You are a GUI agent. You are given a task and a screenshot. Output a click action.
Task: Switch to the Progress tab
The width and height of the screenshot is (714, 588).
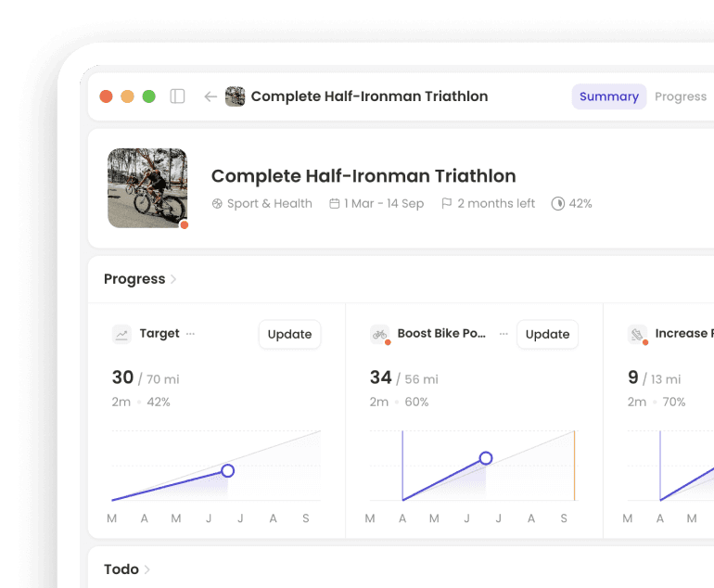pyautogui.click(x=681, y=96)
